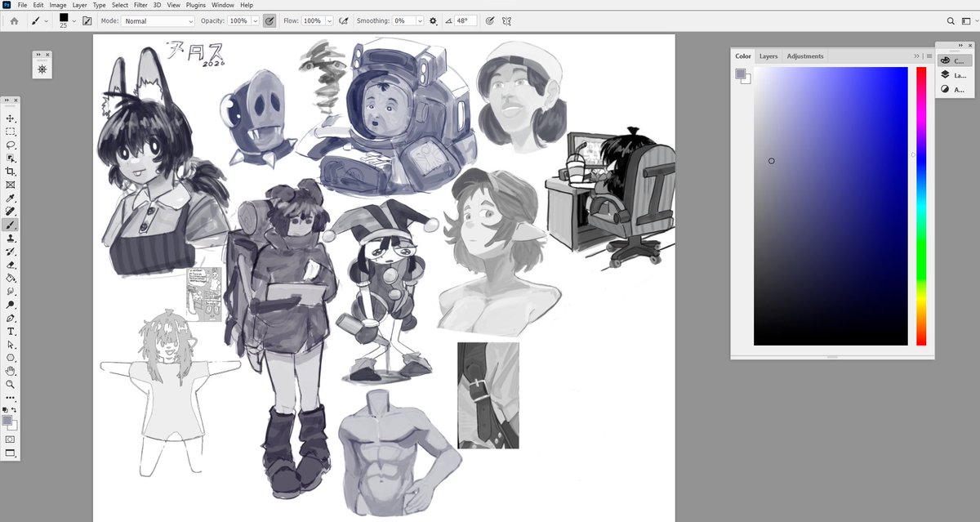Open the Opacity slider dropdown arrow

pos(256,20)
